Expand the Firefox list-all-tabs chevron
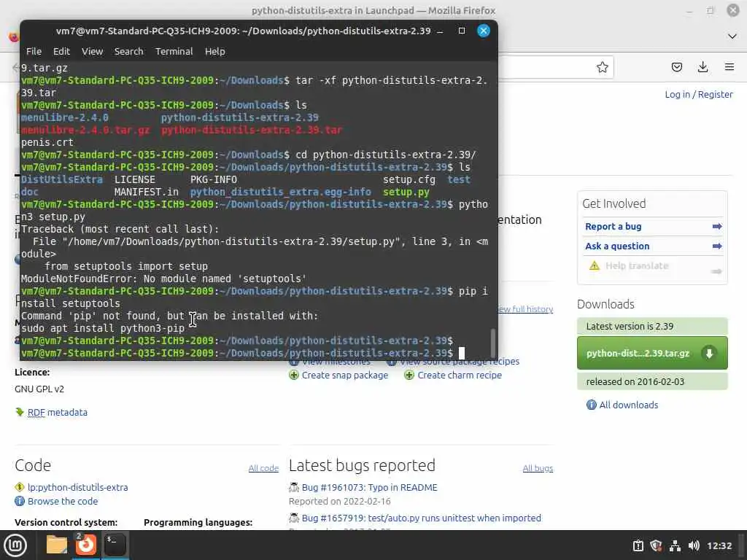 pyautogui.click(x=732, y=36)
